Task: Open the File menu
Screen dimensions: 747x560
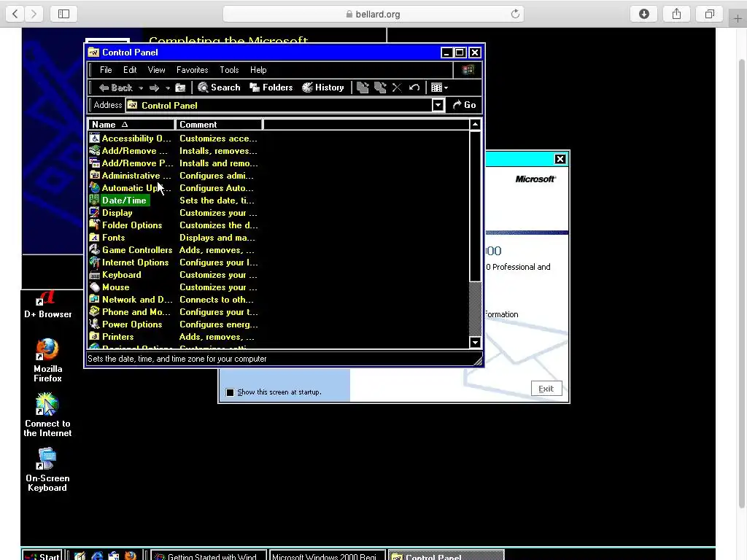Action: click(106, 70)
